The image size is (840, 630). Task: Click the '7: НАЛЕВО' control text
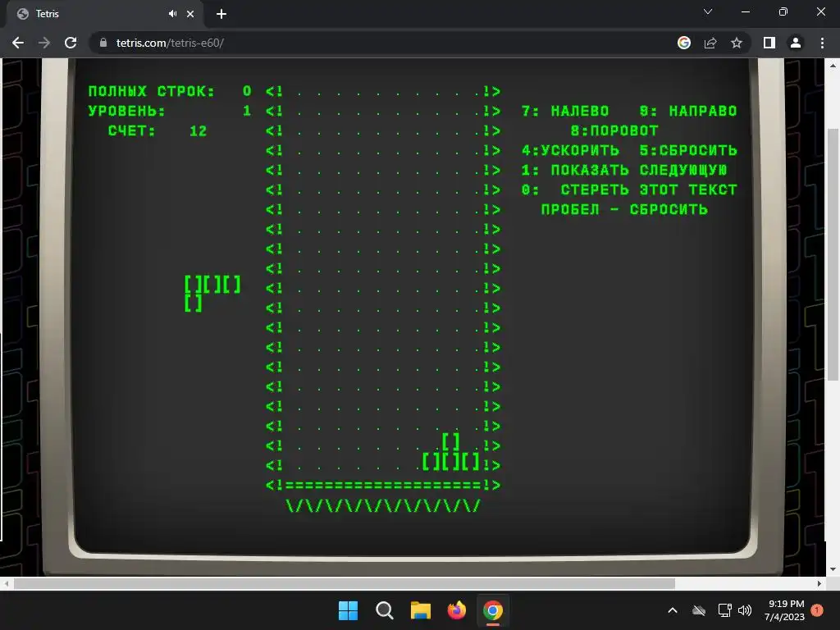pos(565,111)
